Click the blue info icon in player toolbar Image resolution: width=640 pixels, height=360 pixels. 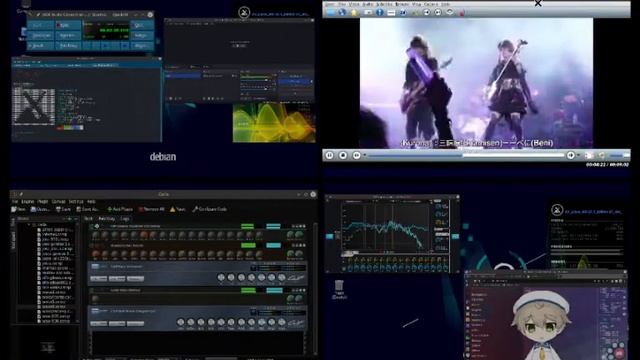380,12
